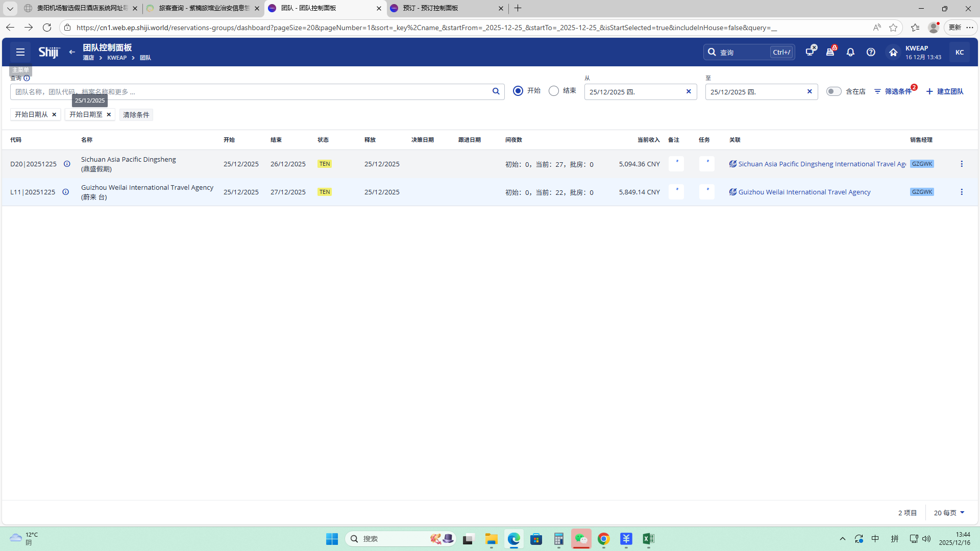Screen dimensions: 980x551
Task: Open the hamburger main menu
Action: pos(20,52)
